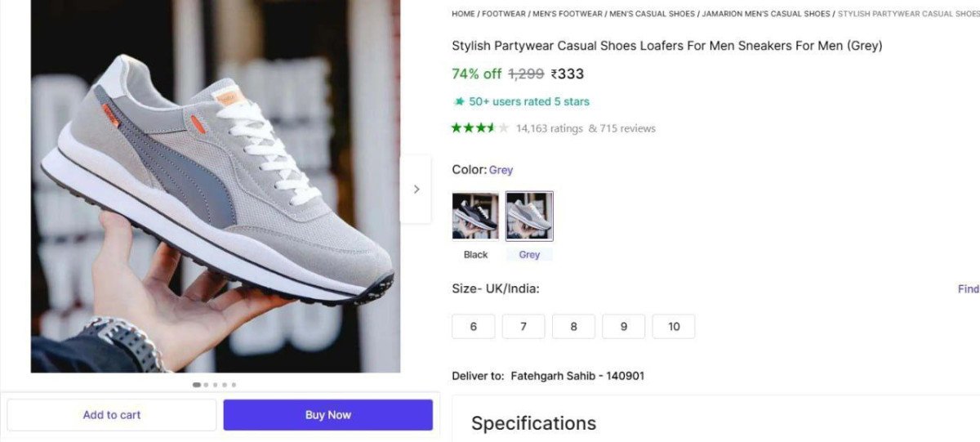Choose shoe size 7
This screenshot has height=442, width=980.
click(x=523, y=326)
